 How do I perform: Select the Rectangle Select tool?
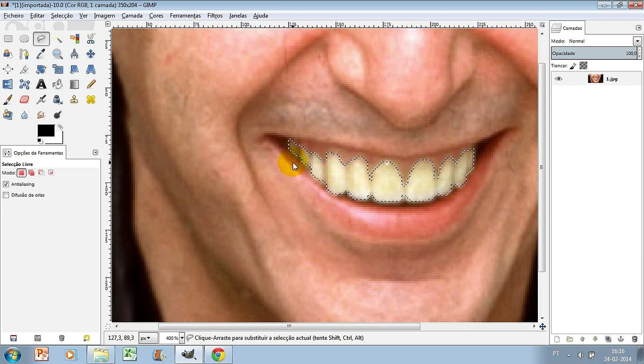pos(8,38)
